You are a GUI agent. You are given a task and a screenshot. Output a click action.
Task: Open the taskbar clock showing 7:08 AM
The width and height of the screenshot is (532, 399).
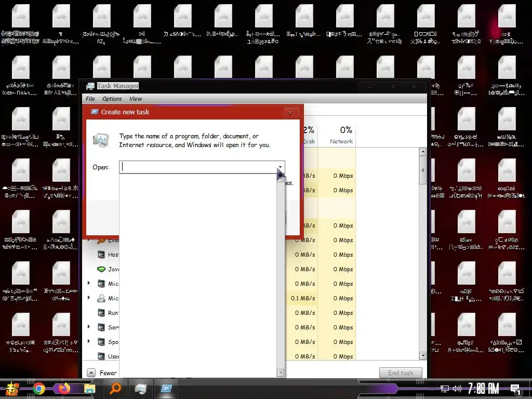[484, 389]
